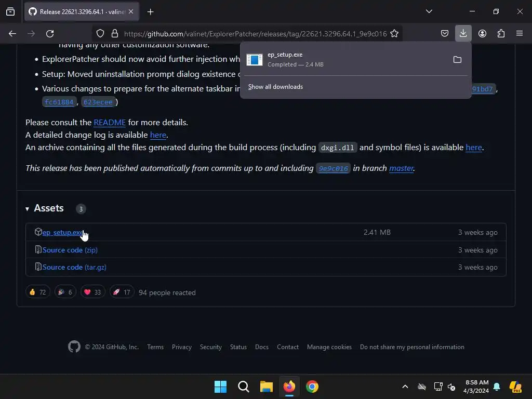Image resolution: width=532 pixels, height=399 pixels.
Task: Click the 94 people reacted text
Action: 167,293
